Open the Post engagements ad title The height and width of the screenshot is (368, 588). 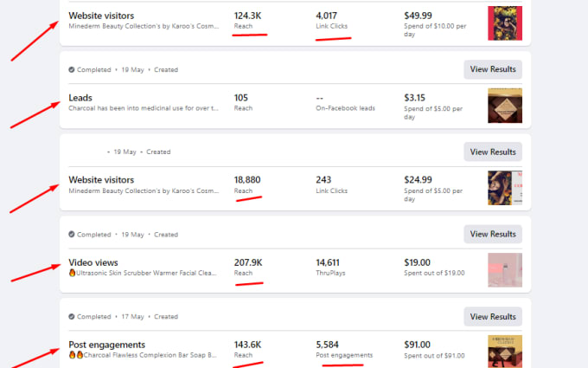pyautogui.click(x=107, y=345)
